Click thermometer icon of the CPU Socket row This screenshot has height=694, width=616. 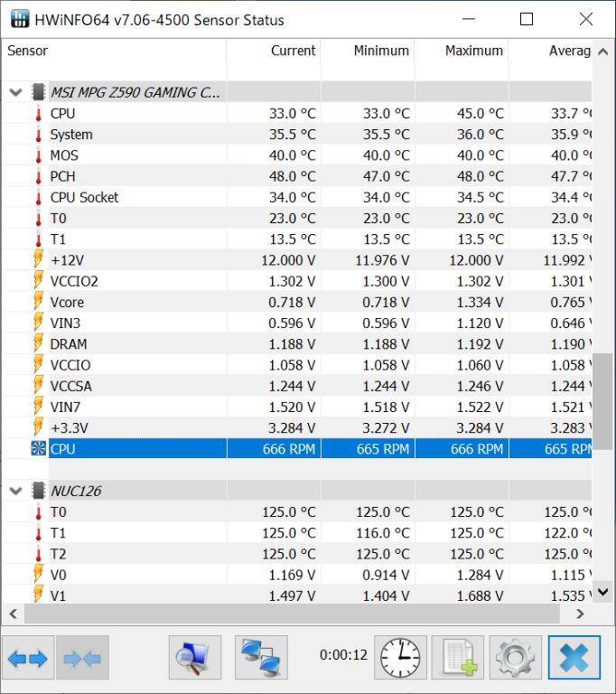click(x=39, y=197)
